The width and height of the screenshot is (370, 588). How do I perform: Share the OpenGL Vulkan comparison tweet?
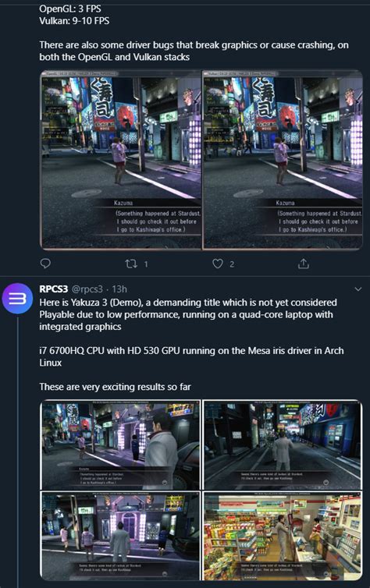(304, 264)
